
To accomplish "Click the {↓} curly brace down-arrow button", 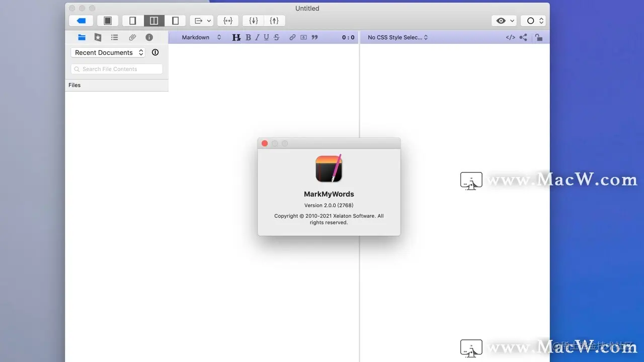I will coord(254,21).
